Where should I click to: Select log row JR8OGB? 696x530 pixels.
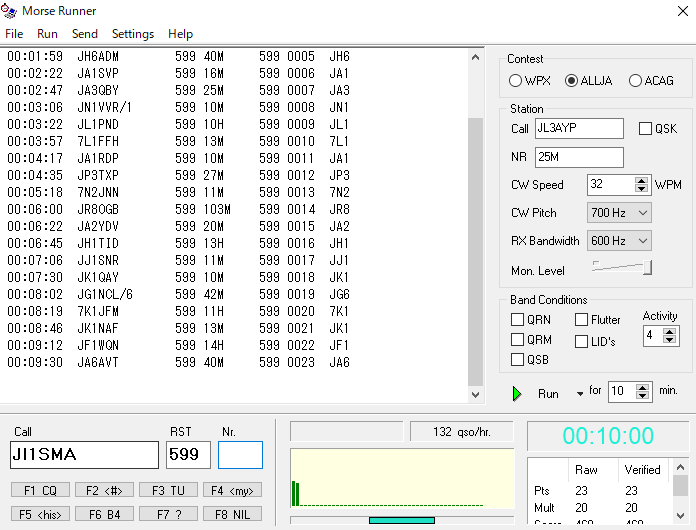point(178,210)
